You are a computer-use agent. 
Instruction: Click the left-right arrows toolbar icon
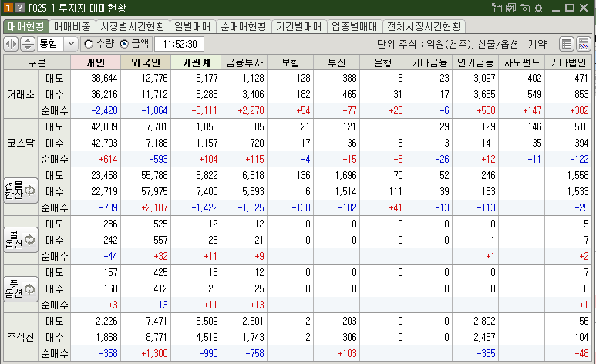coord(11,44)
